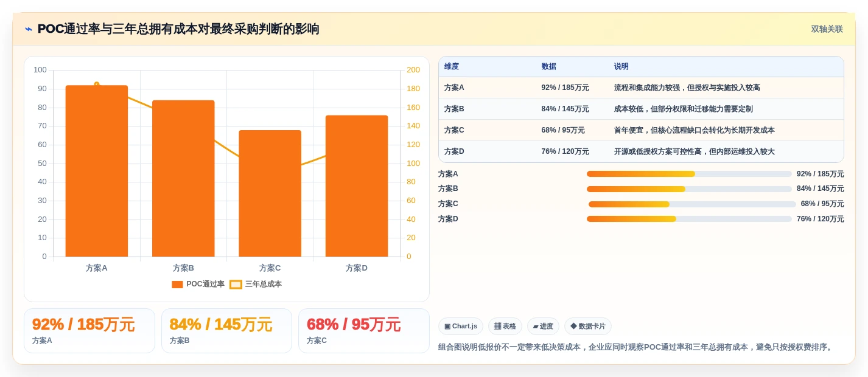Click the 92% / 185万元 data card
The height and width of the screenshot is (377, 868).
[89, 331]
